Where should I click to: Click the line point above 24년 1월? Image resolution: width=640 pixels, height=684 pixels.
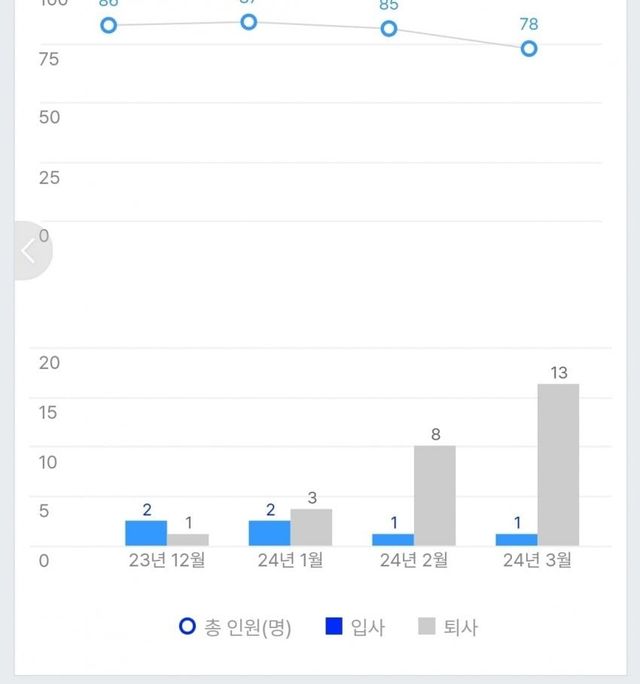point(249,22)
